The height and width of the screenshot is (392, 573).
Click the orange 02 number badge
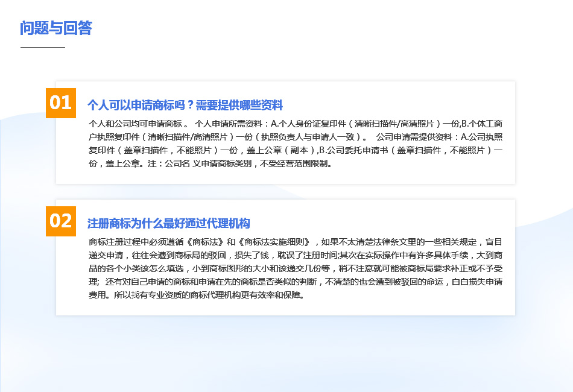click(60, 221)
